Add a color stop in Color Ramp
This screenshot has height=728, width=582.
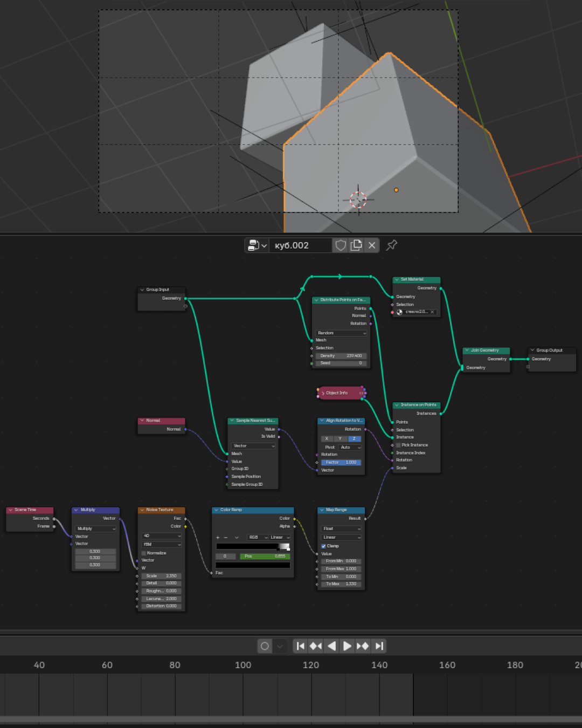(218, 537)
